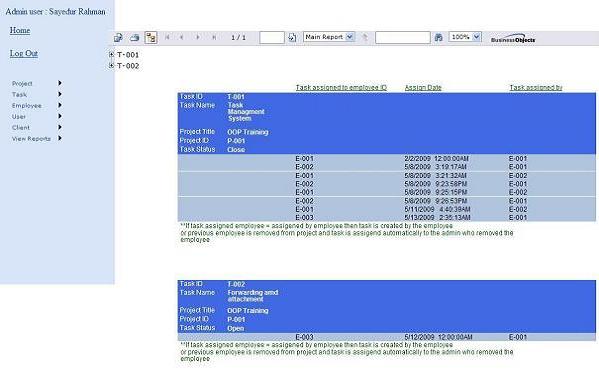Expand the Project submenu arrow
The width and height of the screenshot is (599, 383).
(60, 83)
